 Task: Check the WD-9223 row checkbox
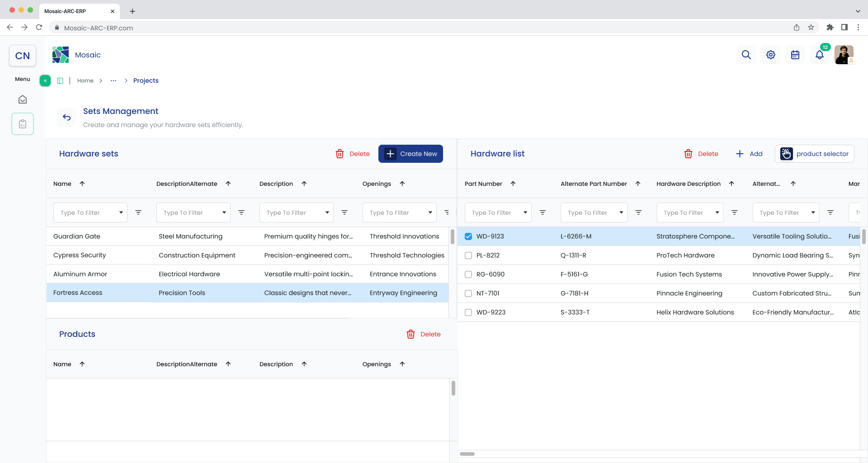(468, 312)
